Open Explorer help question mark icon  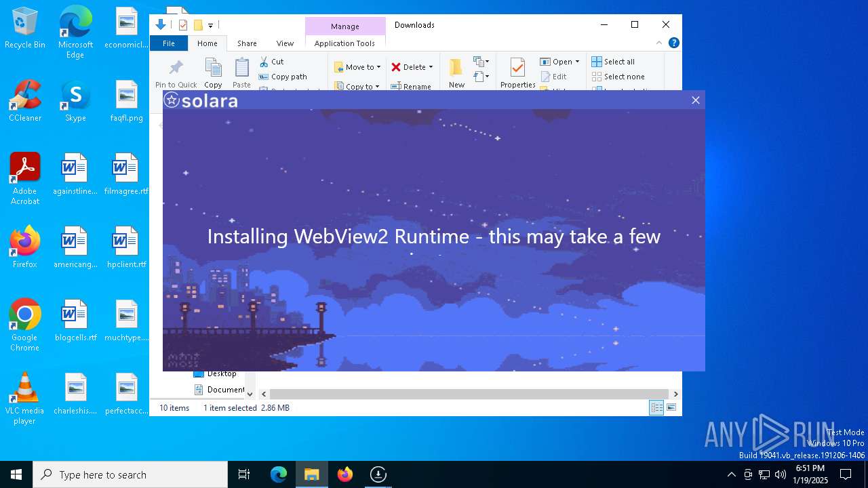(x=673, y=43)
